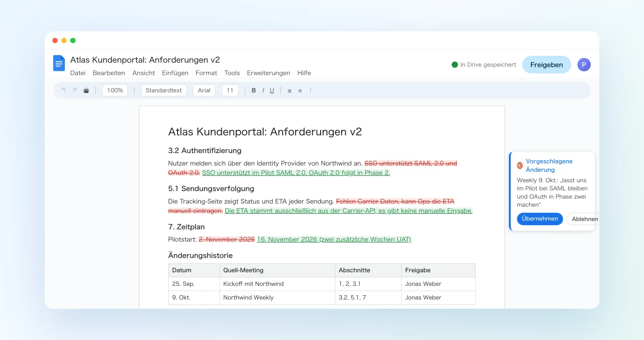This screenshot has height=340, width=644.
Task: Click the 'Northwind Weekly' table cell
Action: tap(277, 297)
